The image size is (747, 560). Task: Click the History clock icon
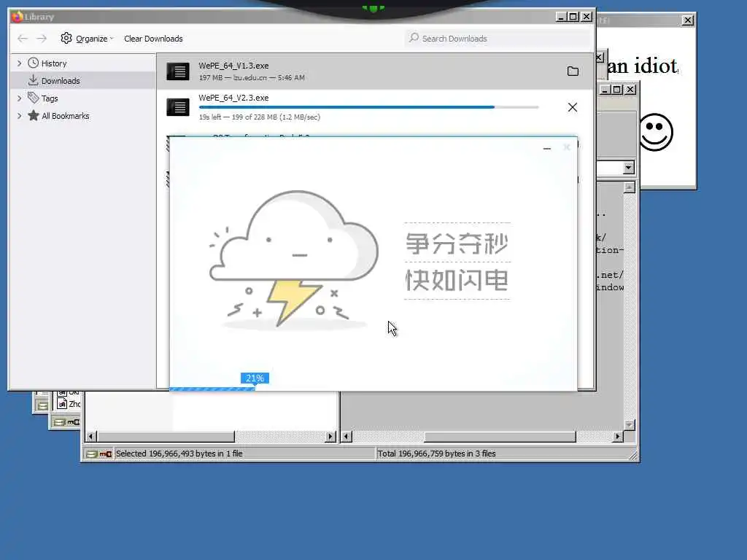[34, 63]
